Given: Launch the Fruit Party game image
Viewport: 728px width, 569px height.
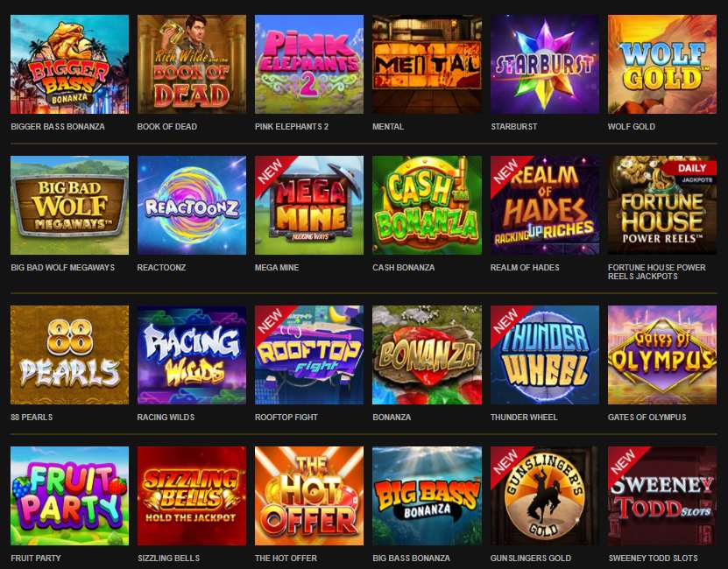Looking at the screenshot, I should pyautogui.click(x=69, y=495).
